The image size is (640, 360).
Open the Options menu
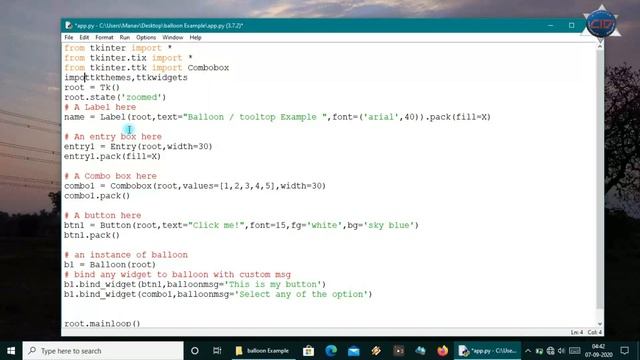coord(146,38)
